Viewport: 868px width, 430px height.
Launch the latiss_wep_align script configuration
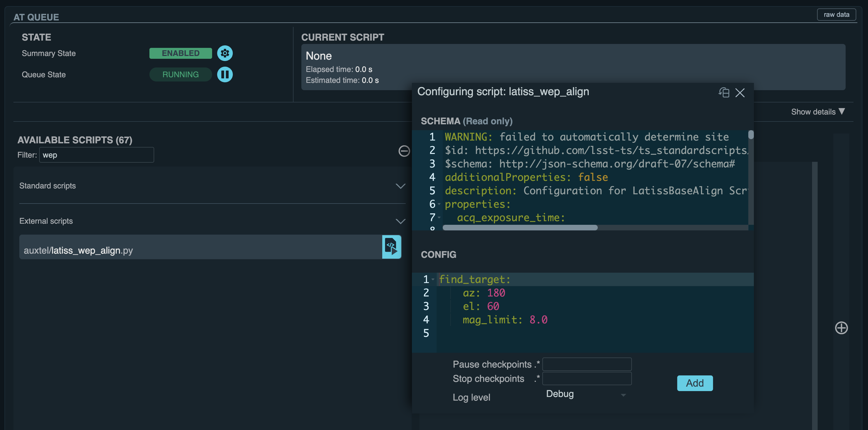(391, 247)
